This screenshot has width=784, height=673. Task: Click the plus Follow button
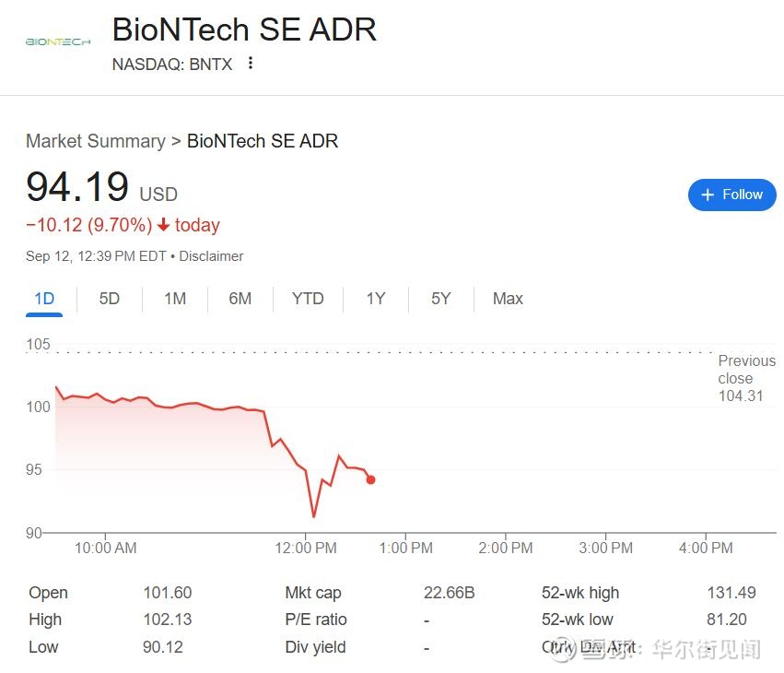click(x=731, y=195)
